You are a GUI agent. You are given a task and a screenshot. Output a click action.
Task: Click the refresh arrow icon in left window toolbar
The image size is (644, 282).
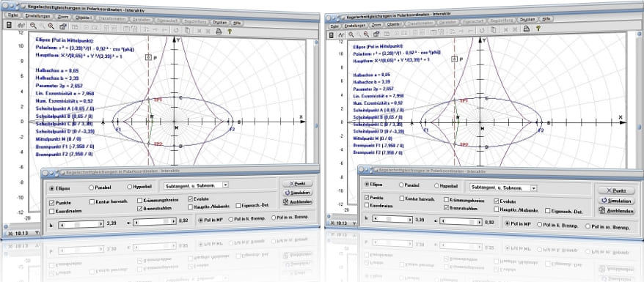tap(177, 30)
